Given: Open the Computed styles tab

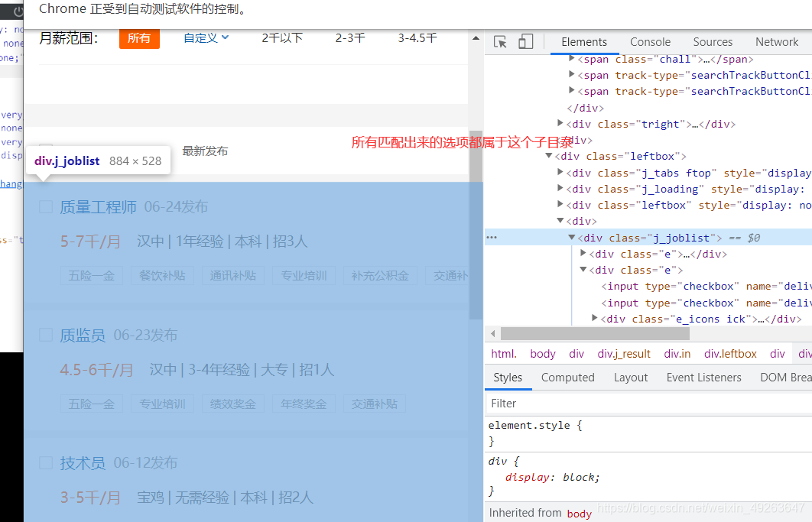Looking at the screenshot, I should click(567, 378).
